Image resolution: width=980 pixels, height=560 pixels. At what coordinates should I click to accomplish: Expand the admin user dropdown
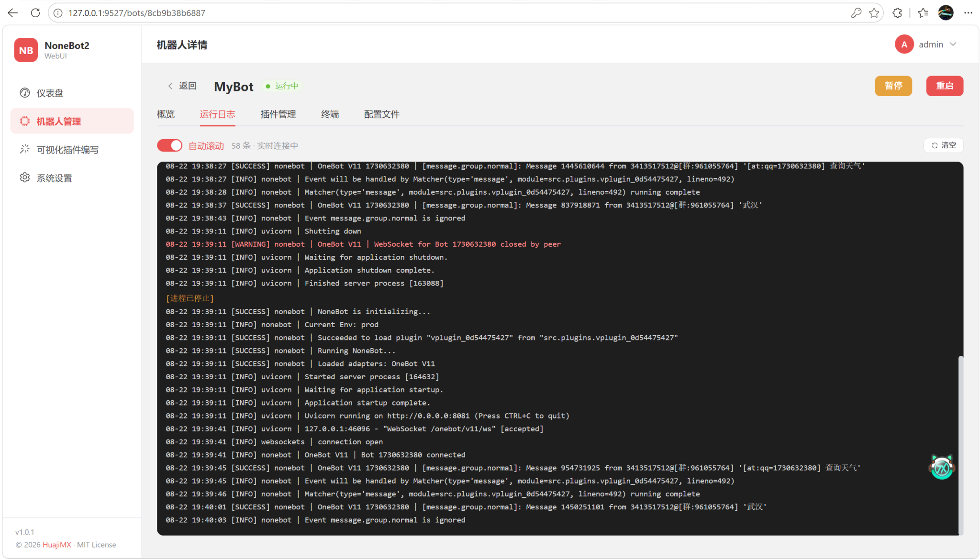[x=953, y=44]
